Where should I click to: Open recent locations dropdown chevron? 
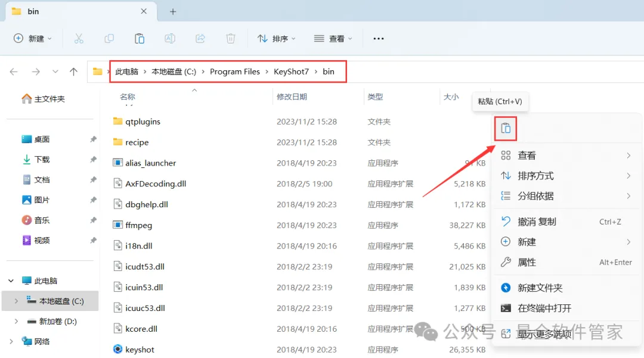coord(55,71)
